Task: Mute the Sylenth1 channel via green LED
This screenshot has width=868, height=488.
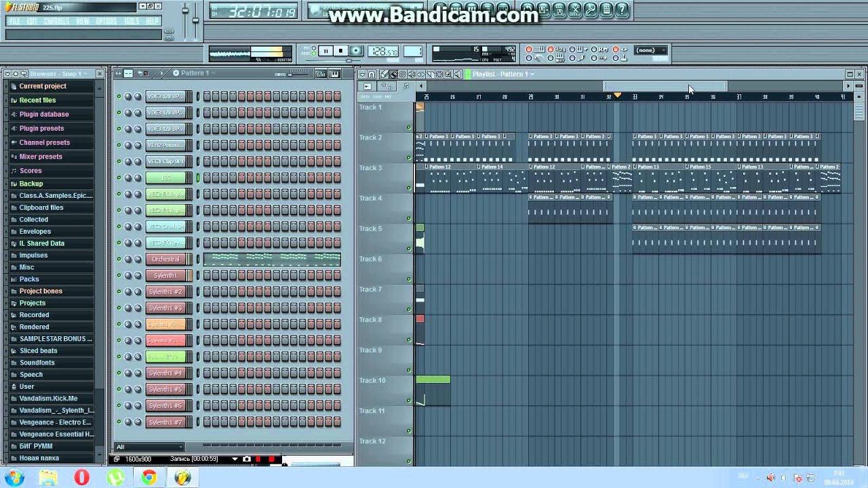Action: [119, 275]
